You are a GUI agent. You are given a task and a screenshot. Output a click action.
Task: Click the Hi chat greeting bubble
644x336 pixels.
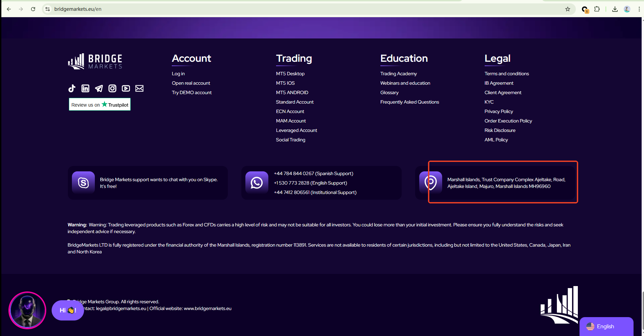click(x=68, y=310)
